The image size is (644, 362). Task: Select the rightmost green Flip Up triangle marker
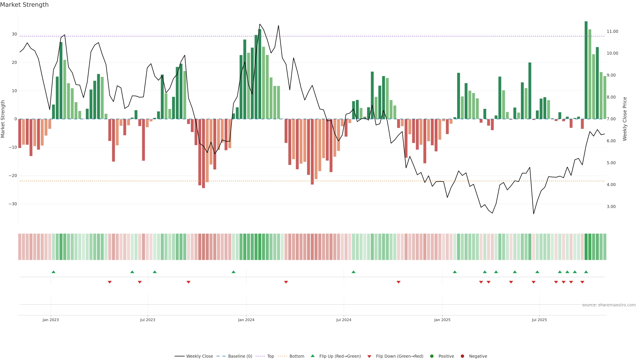586,272
